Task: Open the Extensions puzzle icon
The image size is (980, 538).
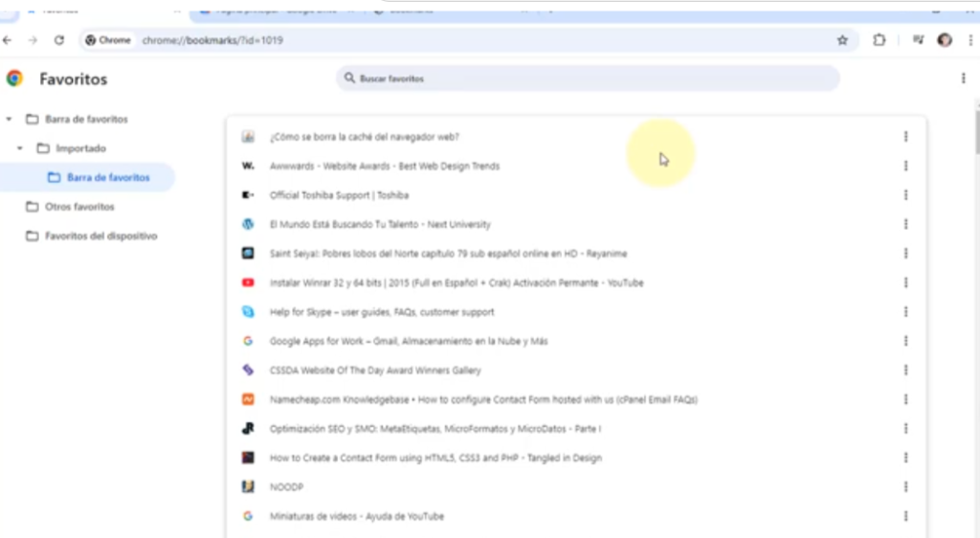Action: tap(880, 40)
